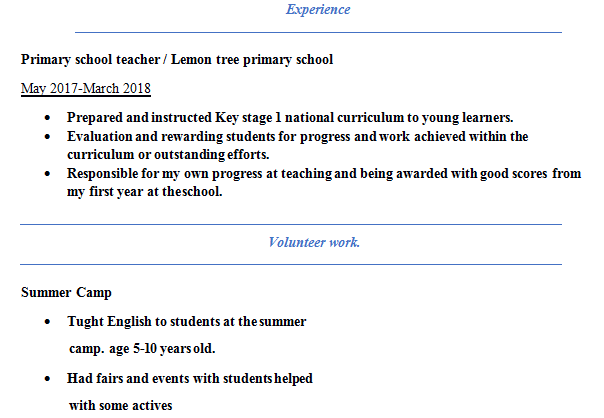The image size is (604, 418).
Task: Click the 'Had fairs and events' line
Action: [x=190, y=379]
